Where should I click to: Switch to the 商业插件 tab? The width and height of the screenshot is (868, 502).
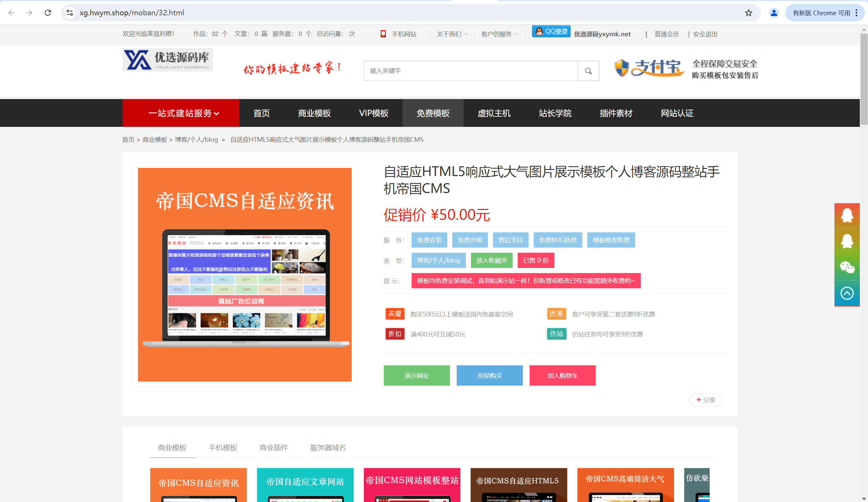click(x=274, y=448)
